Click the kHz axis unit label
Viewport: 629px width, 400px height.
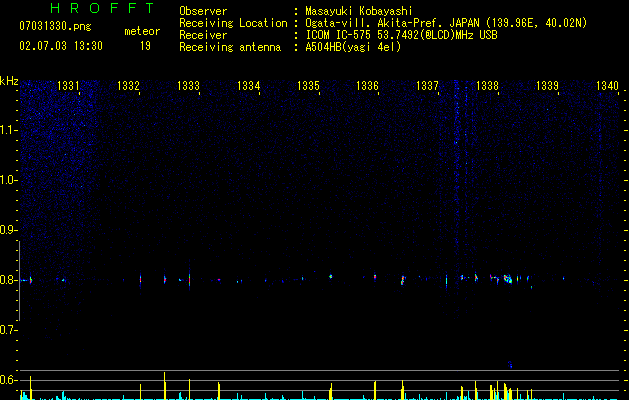[9, 81]
